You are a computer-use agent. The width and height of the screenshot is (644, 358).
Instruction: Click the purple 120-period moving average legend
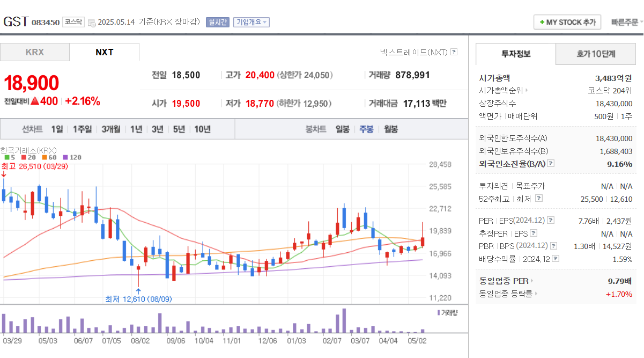(72, 157)
